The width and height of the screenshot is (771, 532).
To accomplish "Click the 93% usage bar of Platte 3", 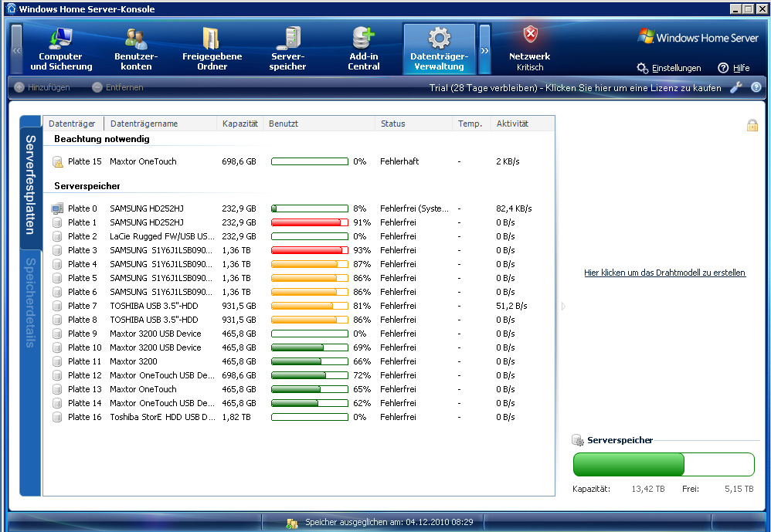I will 310,250.
